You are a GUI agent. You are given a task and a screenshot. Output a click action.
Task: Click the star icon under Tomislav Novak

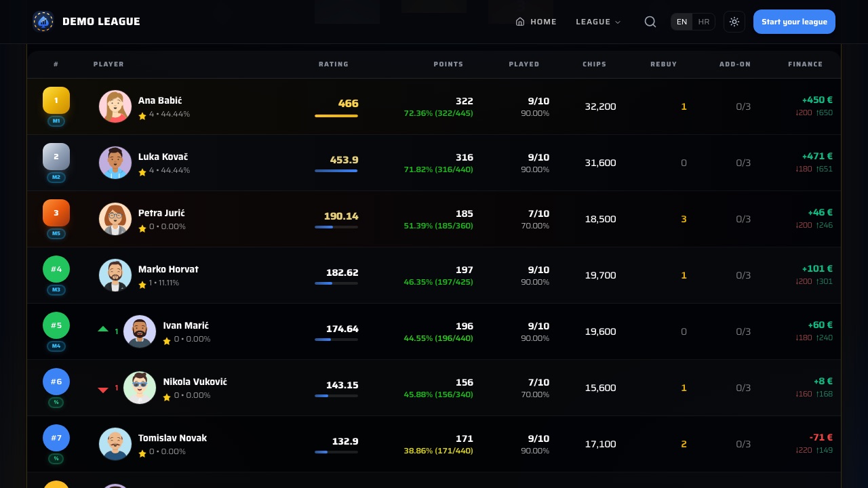142,453
